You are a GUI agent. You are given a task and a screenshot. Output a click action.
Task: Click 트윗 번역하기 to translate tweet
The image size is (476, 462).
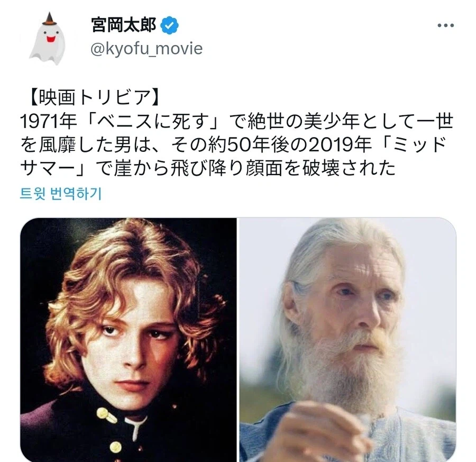(x=61, y=193)
